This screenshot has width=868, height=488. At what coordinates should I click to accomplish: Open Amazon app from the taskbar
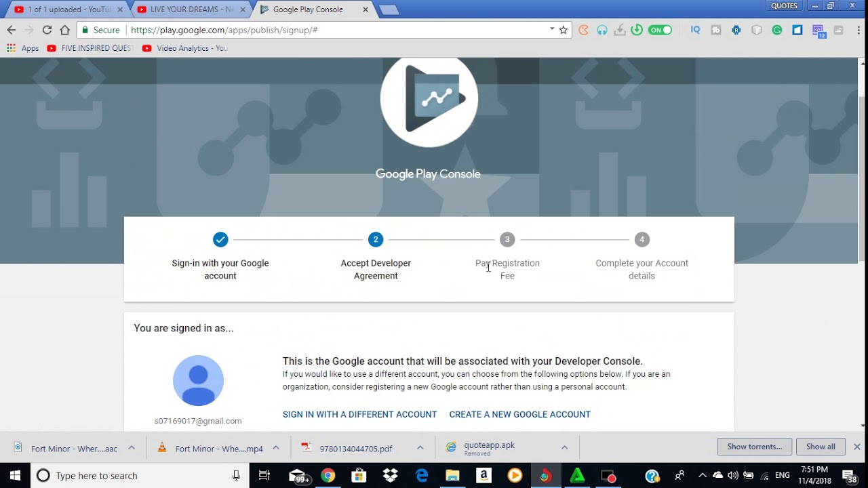(x=484, y=476)
